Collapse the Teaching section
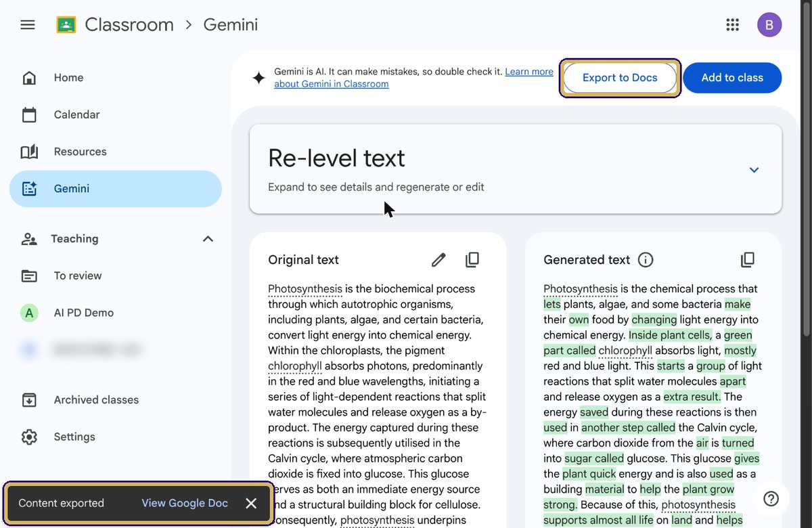 click(208, 239)
